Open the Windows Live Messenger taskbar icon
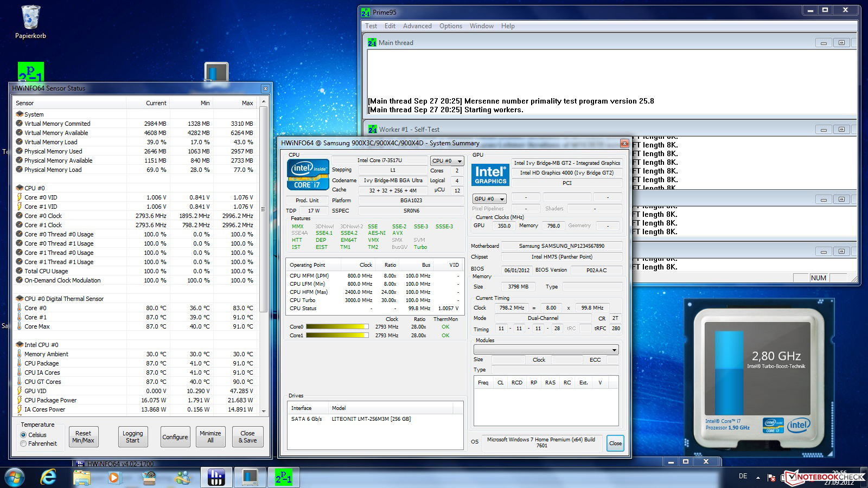Viewport: 868px width, 488px height. coord(183,477)
